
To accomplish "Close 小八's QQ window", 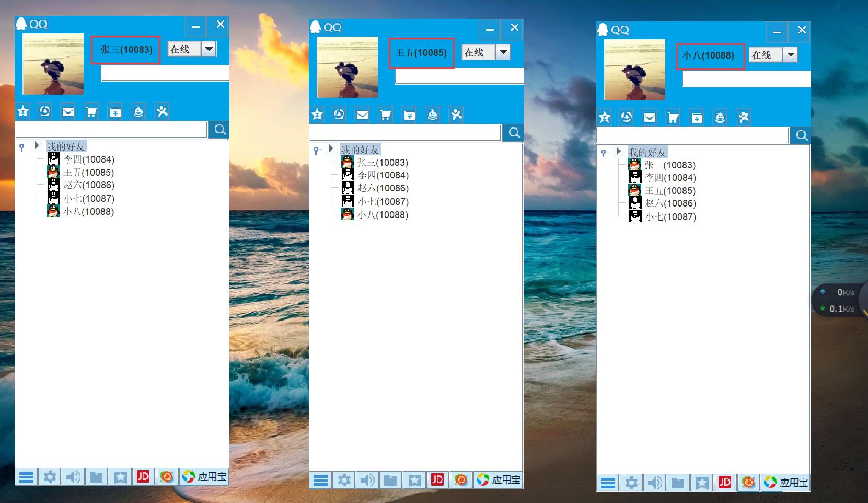I will [x=802, y=30].
